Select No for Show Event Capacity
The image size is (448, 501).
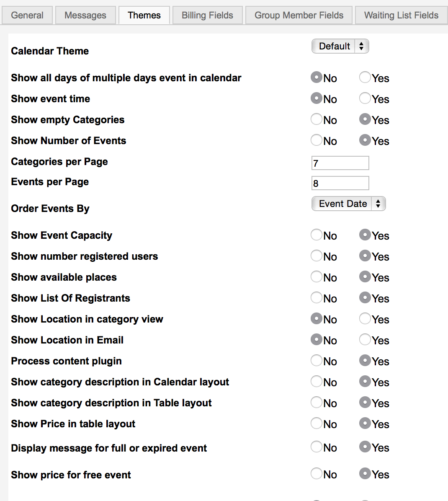tap(317, 235)
